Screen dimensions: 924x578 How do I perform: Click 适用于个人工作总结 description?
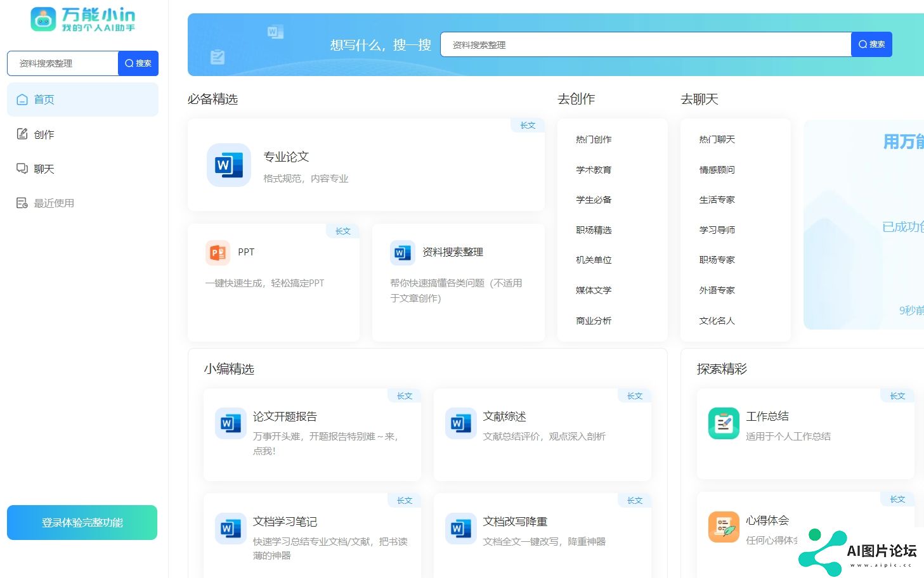[x=788, y=437]
